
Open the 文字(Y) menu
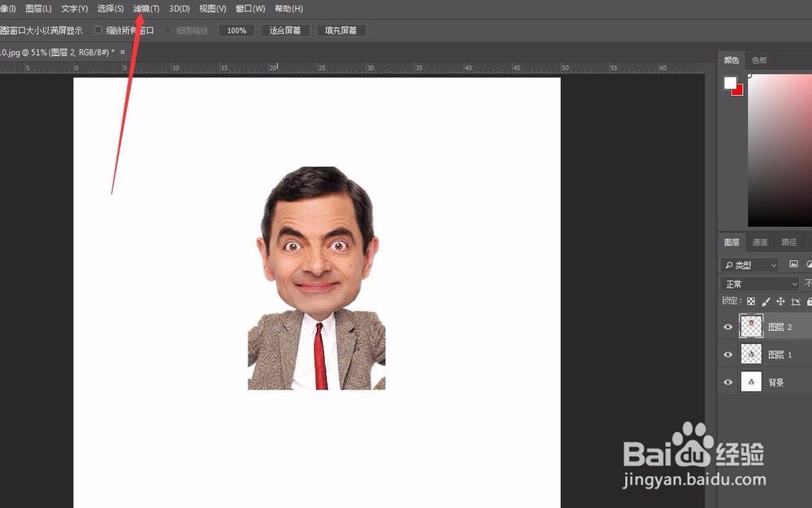74,9
